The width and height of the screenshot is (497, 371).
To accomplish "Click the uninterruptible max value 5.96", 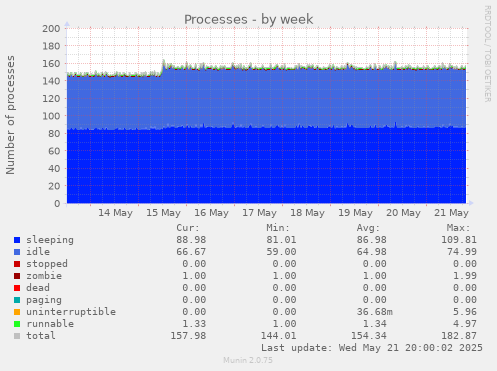I will pos(465,312).
